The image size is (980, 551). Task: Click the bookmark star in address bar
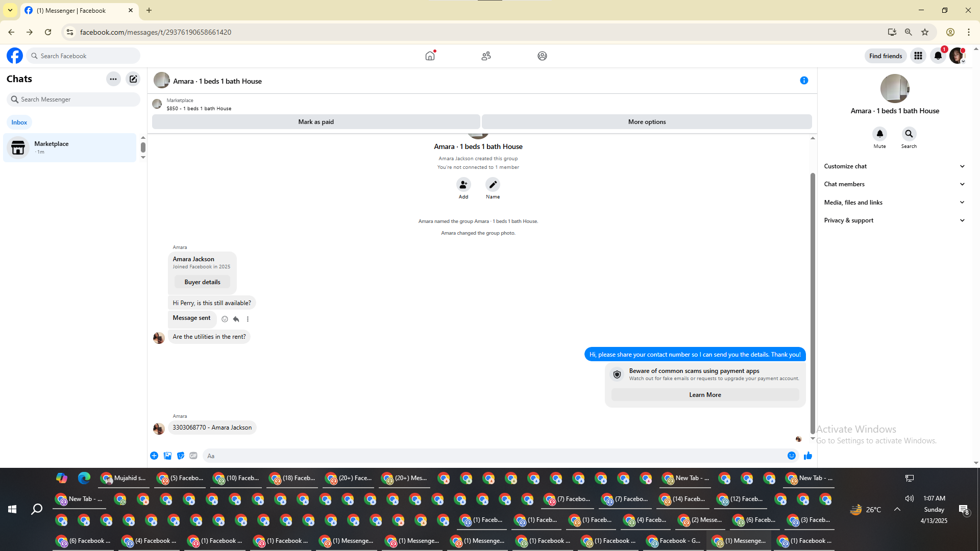[925, 32]
